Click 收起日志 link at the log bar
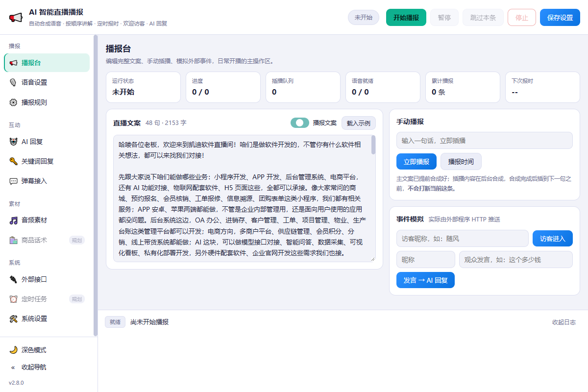Image resolution: width=588 pixels, height=392 pixels. [x=564, y=322]
